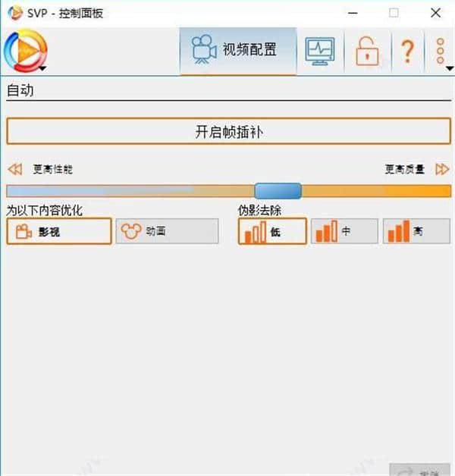Image resolution: width=455 pixels, height=476 pixels.
Task: Set artifact removal to 低
Action: [x=272, y=231]
